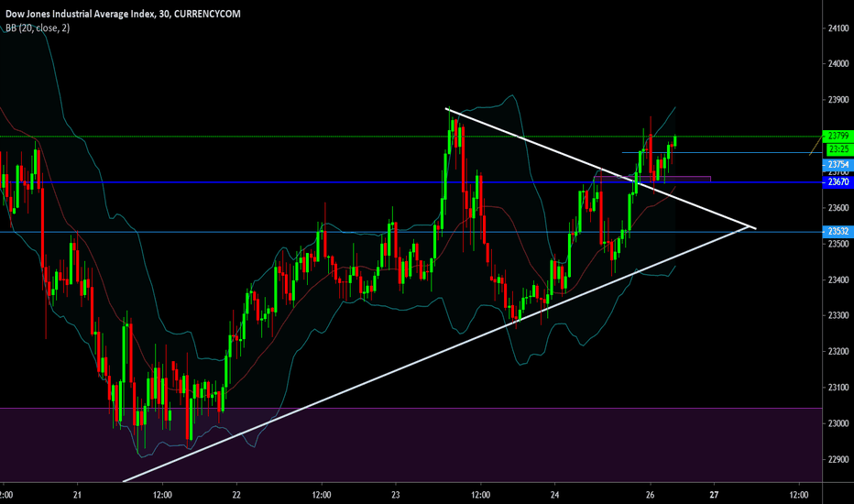This screenshot has height=504, width=854.
Task: Click the 23400 price axis value
Action: coord(838,279)
